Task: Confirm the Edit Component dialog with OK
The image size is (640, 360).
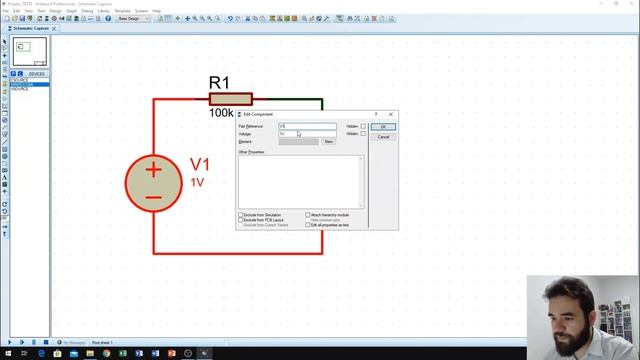Action: click(383, 127)
